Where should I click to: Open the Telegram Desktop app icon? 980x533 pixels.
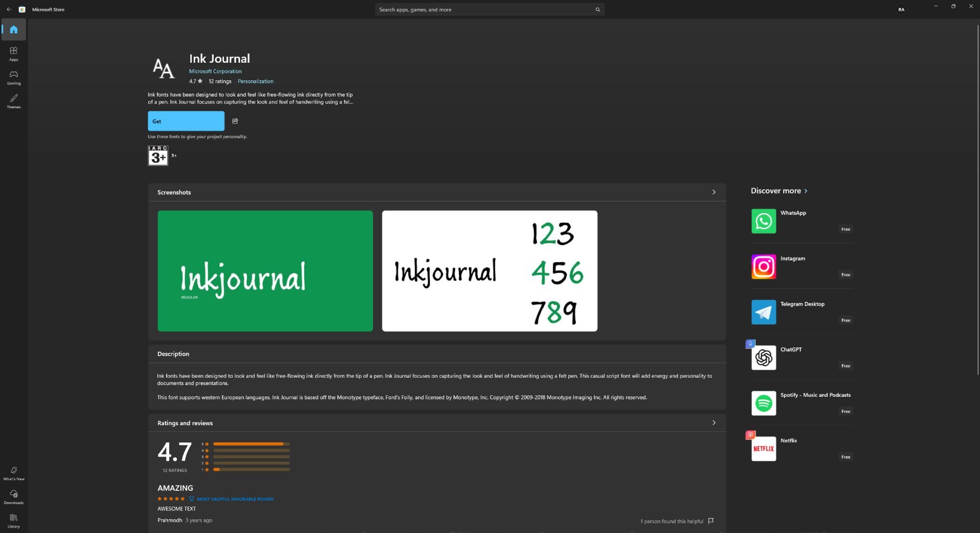click(763, 312)
